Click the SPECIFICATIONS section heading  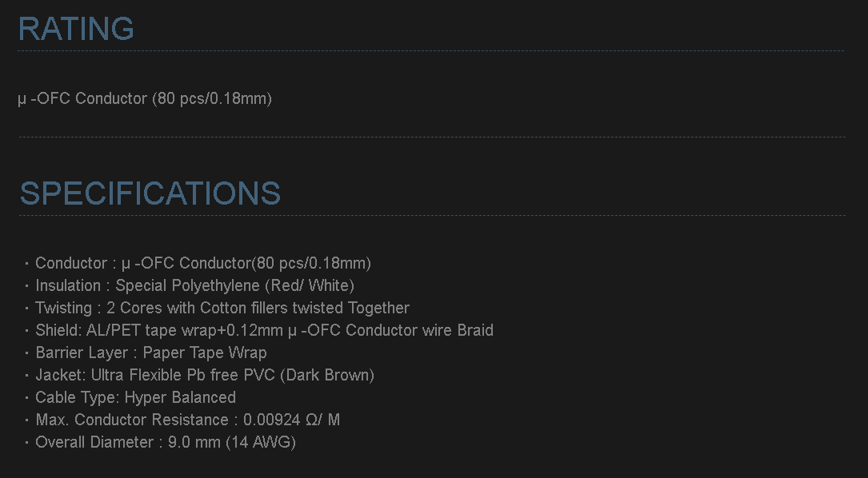[x=150, y=193]
